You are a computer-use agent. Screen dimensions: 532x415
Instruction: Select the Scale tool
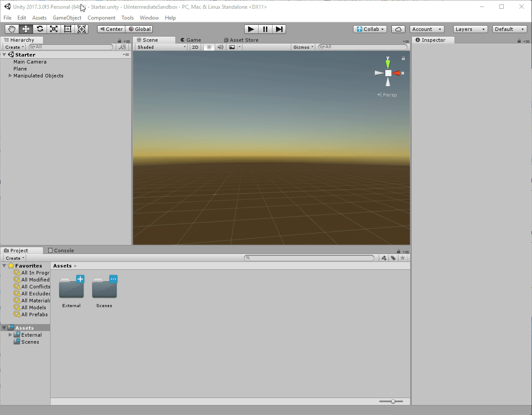pos(54,29)
